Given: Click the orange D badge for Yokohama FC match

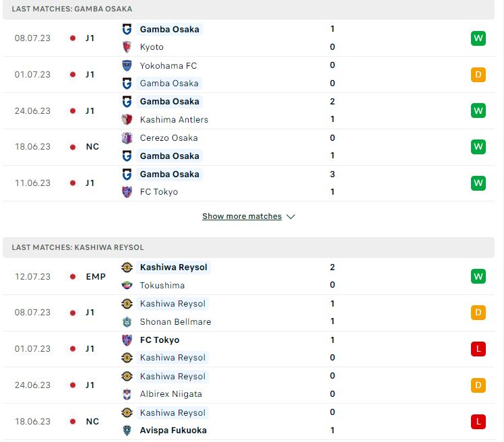Looking at the screenshot, I should pyautogui.click(x=478, y=75).
